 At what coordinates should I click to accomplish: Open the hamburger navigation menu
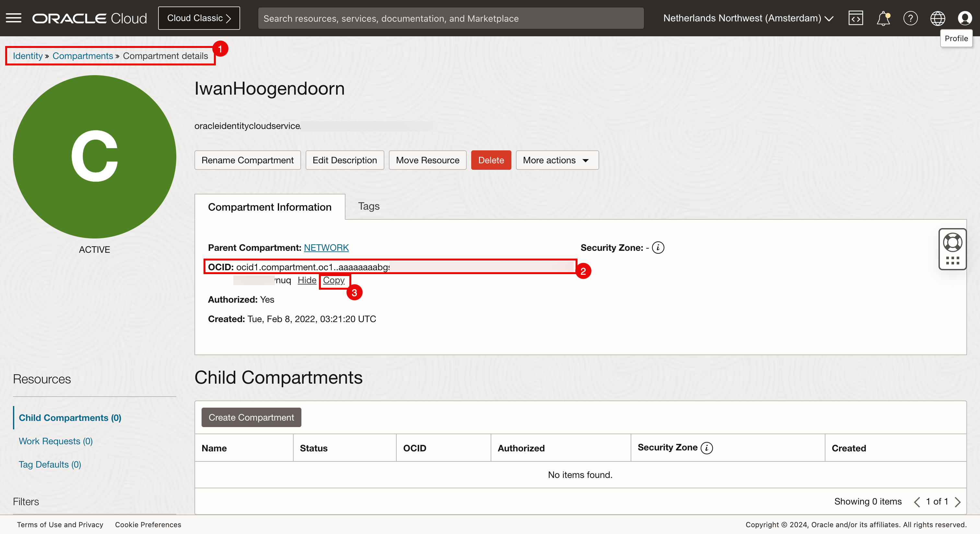point(14,18)
